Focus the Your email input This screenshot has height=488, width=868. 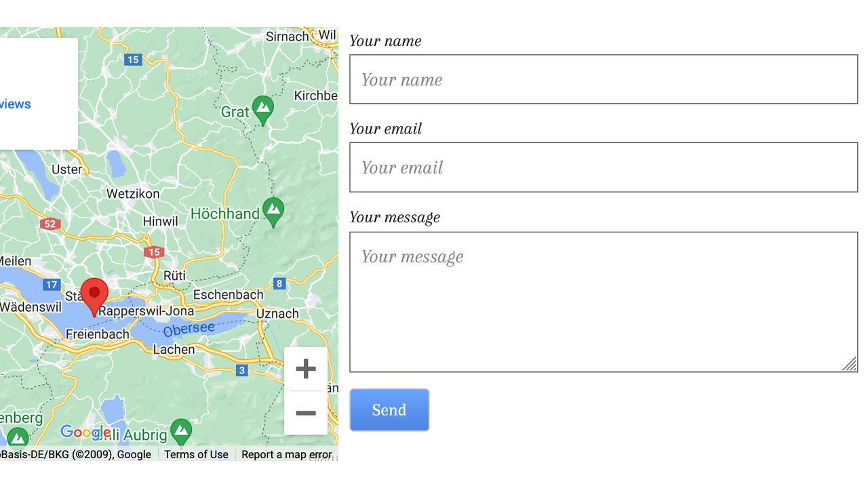(603, 167)
